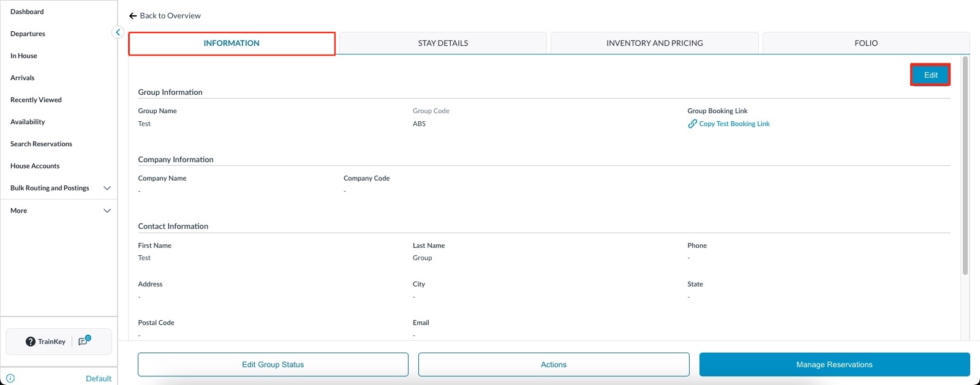Click Edit Group Status button

tap(273, 364)
